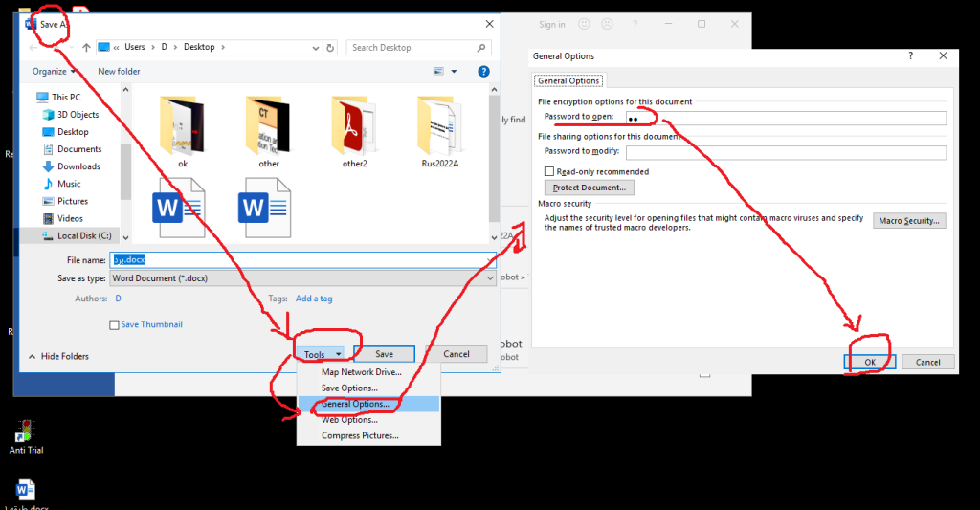Click the Protect Document button
The width and height of the screenshot is (980, 510).
(589, 188)
